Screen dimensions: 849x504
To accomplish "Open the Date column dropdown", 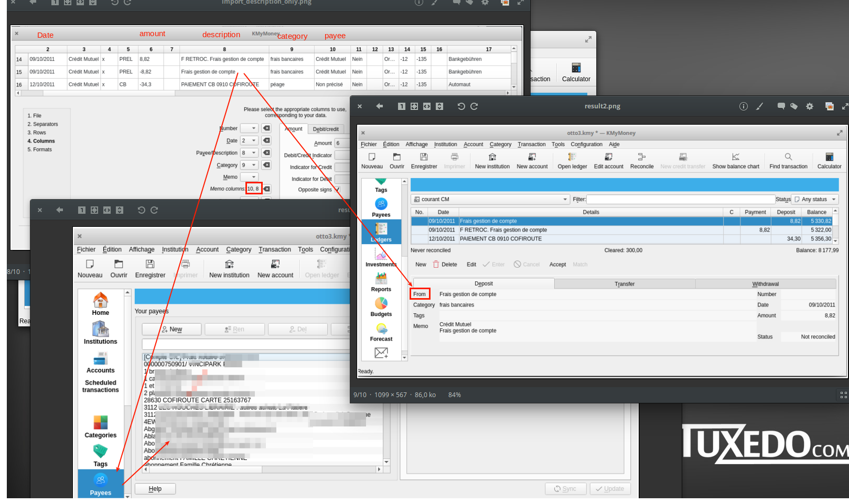I will (x=249, y=140).
